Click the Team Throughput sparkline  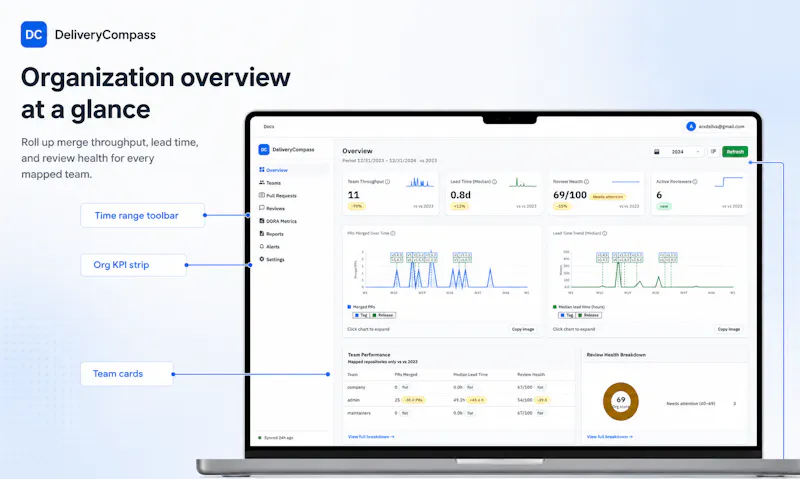click(419, 182)
